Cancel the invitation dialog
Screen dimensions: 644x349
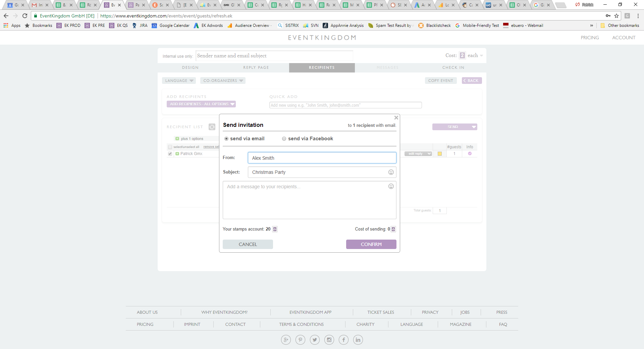point(248,244)
